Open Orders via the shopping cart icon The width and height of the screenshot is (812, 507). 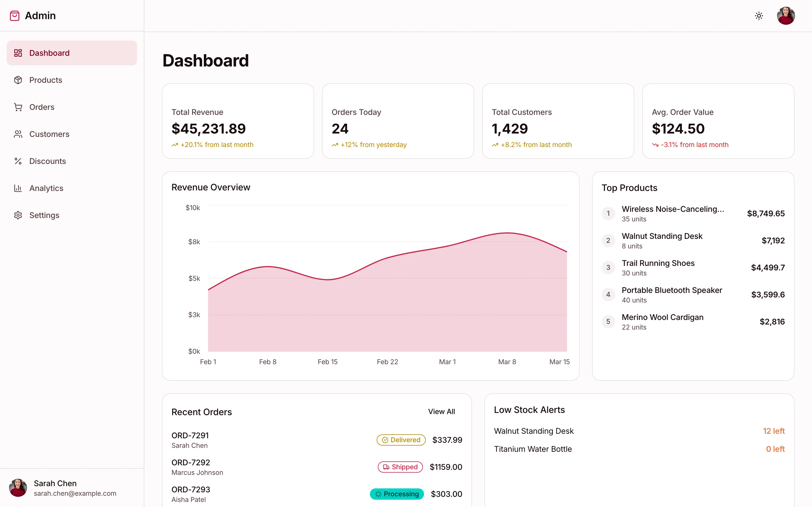point(18,107)
